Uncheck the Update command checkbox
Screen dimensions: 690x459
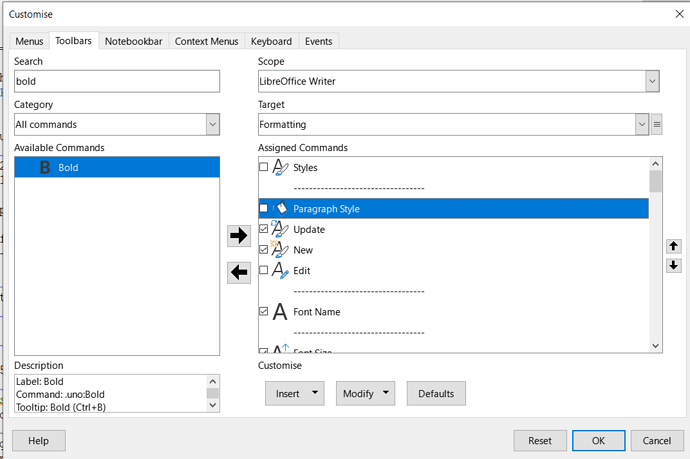[264, 229]
